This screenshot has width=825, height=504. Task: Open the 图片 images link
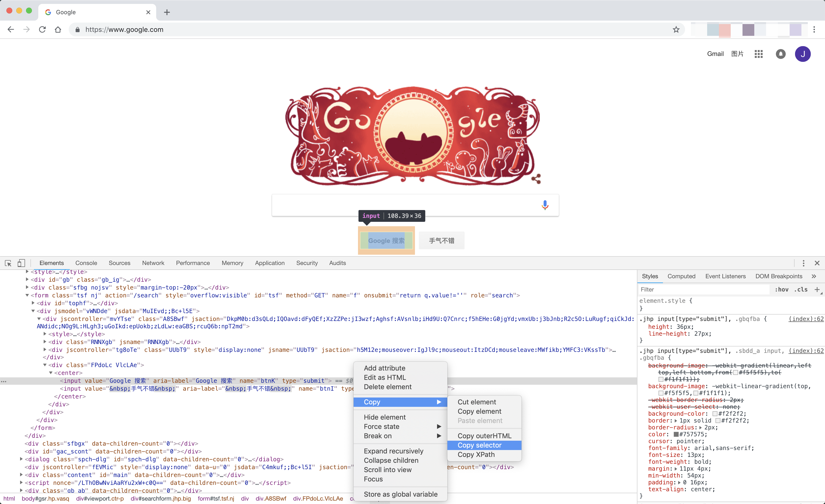(x=737, y=54)
